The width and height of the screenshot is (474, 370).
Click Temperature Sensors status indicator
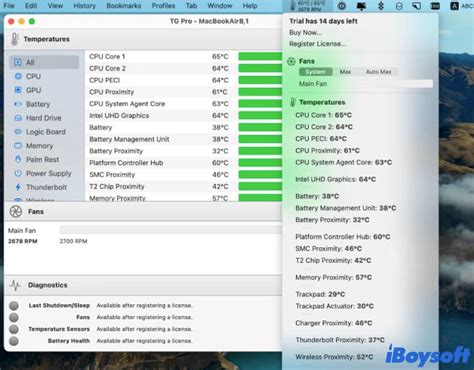point(14,329)
